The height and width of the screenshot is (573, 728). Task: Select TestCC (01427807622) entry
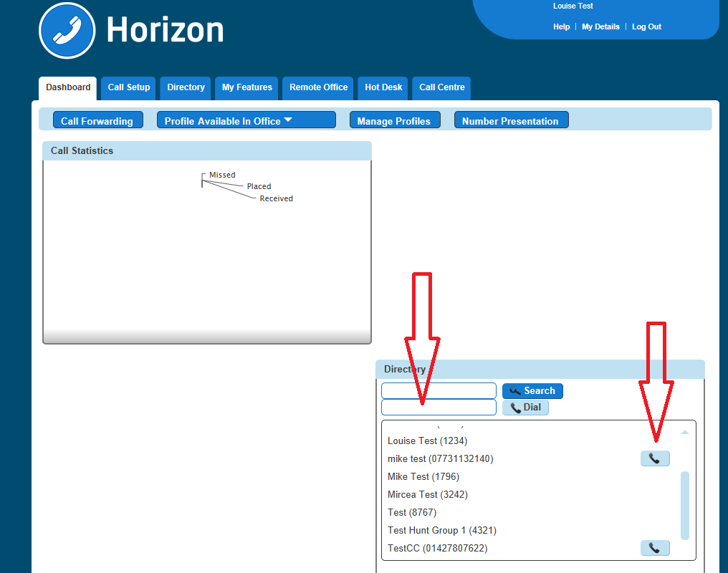tap(437, 549)
